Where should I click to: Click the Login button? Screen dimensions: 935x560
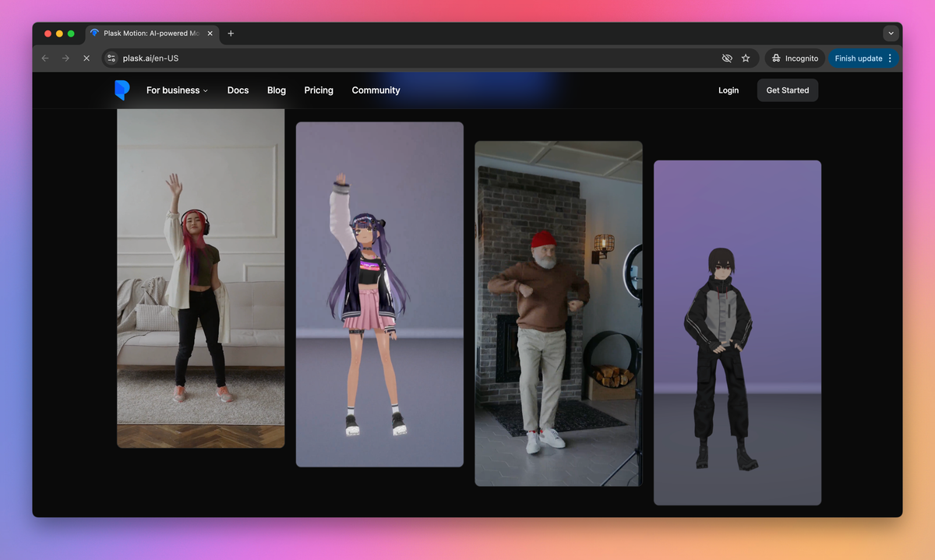click(729, 90)
